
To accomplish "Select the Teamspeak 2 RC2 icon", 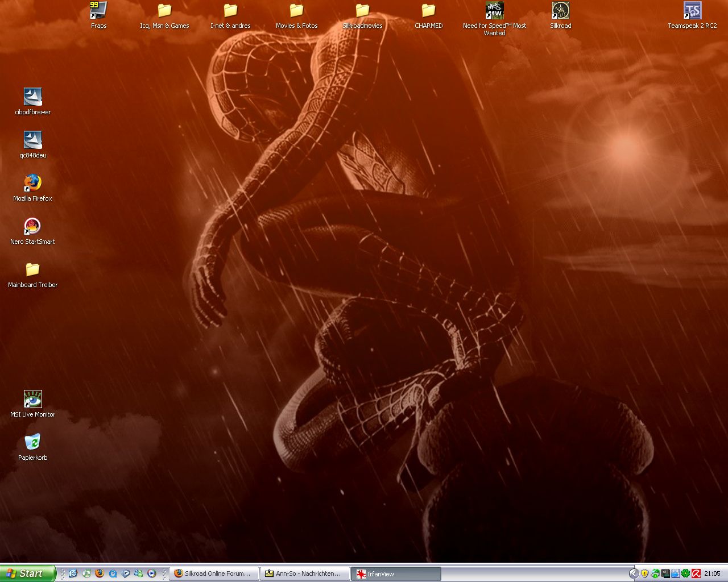I will click(x=692, y=11).
